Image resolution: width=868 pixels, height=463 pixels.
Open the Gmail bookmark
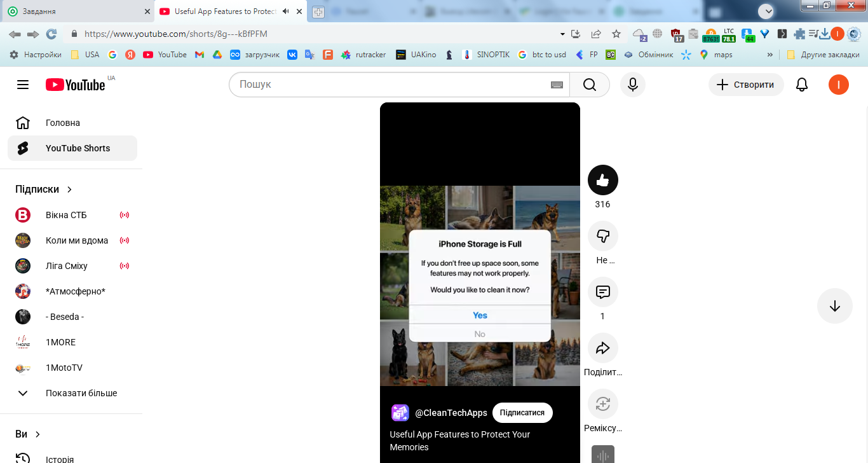[x=199, y=55]
